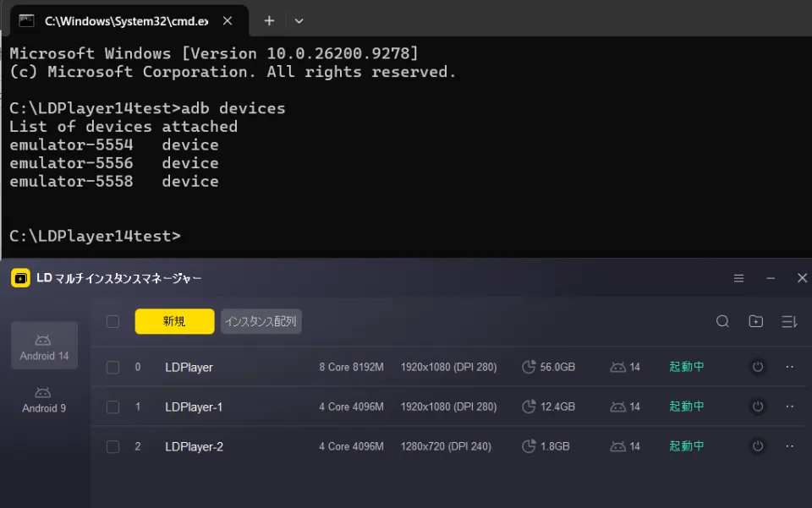Power off the LDPlayer-1 instance
Image resolution: width=812 pixels, height=508 pixels.
coord(758,407)
